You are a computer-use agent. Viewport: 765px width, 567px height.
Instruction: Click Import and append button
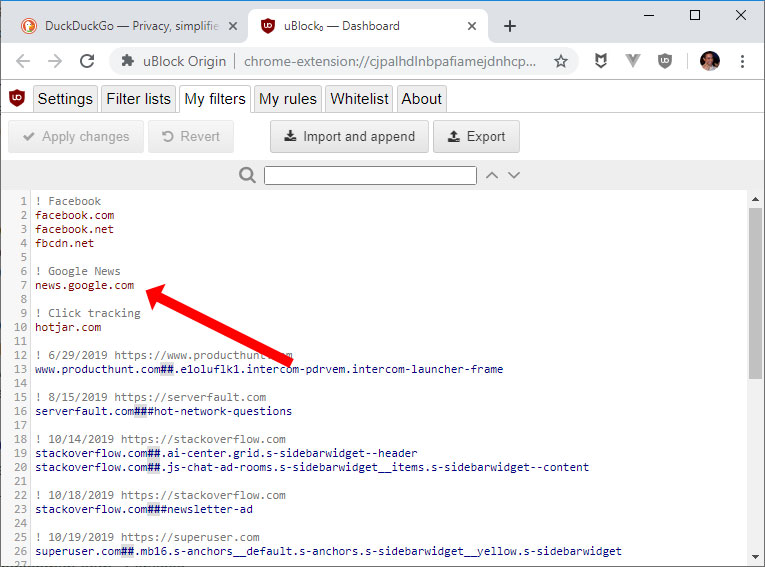tap(349, 137)
